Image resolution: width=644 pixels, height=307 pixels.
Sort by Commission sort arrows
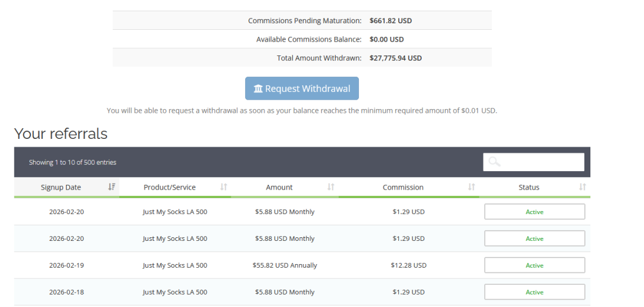click(x=472, y=187)
